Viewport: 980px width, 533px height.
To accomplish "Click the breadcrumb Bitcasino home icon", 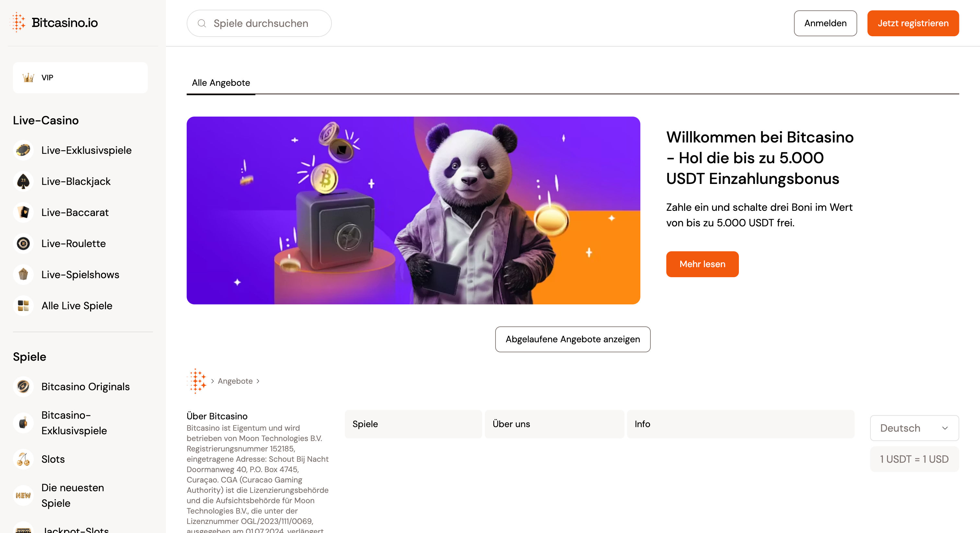I will (x=197, y=381).
